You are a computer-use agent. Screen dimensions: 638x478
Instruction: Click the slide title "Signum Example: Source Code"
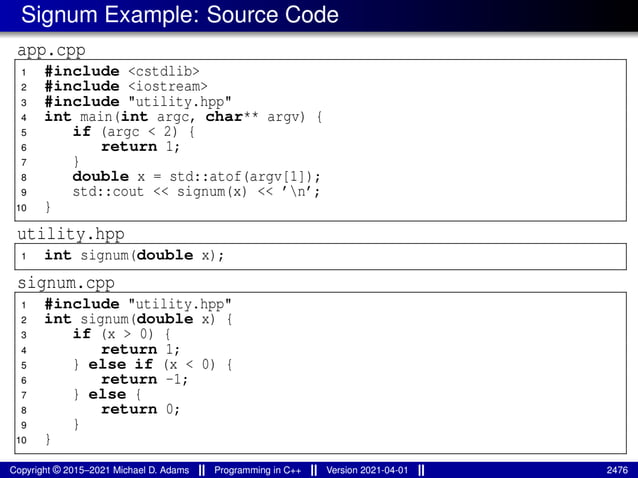[180, 15]
